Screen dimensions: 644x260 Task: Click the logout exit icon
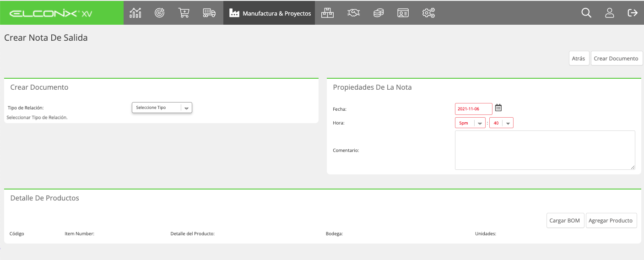(x=633, y=13)
